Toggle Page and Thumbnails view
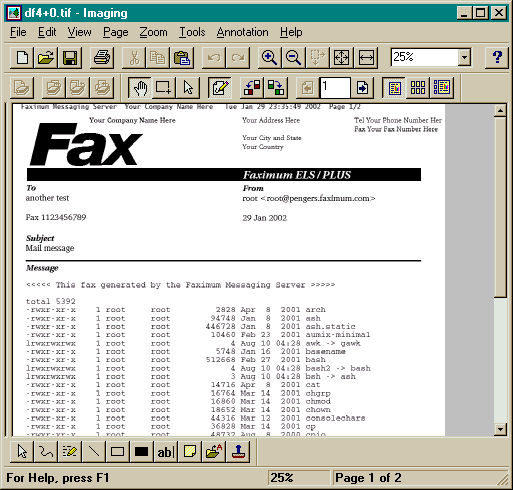This screenshot has height=490, width=513. pyautogui.click(x=442, y=88)
